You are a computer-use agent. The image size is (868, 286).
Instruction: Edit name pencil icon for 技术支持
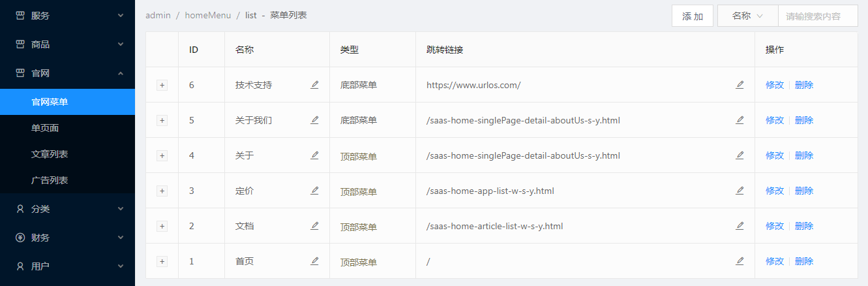(x=315, y=84)
